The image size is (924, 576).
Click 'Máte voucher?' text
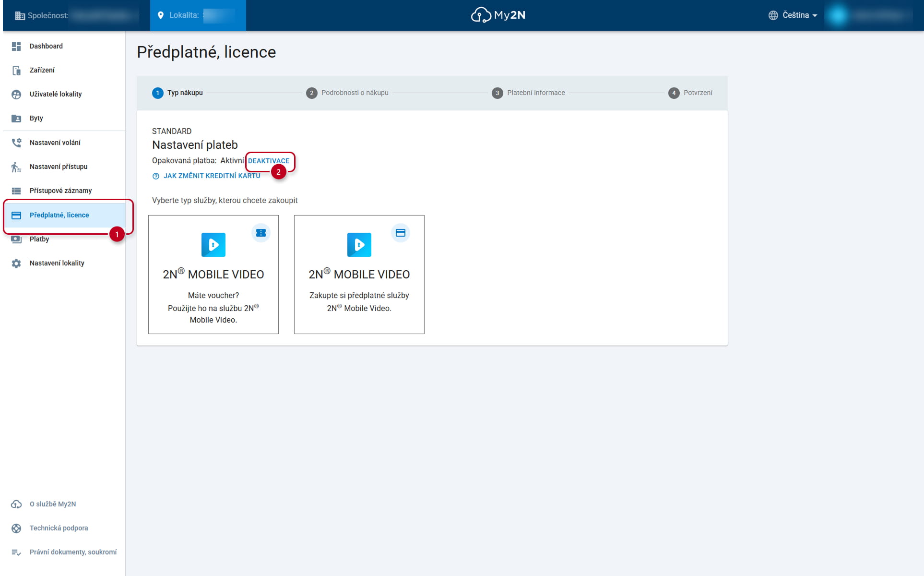(x=213, y=295)
